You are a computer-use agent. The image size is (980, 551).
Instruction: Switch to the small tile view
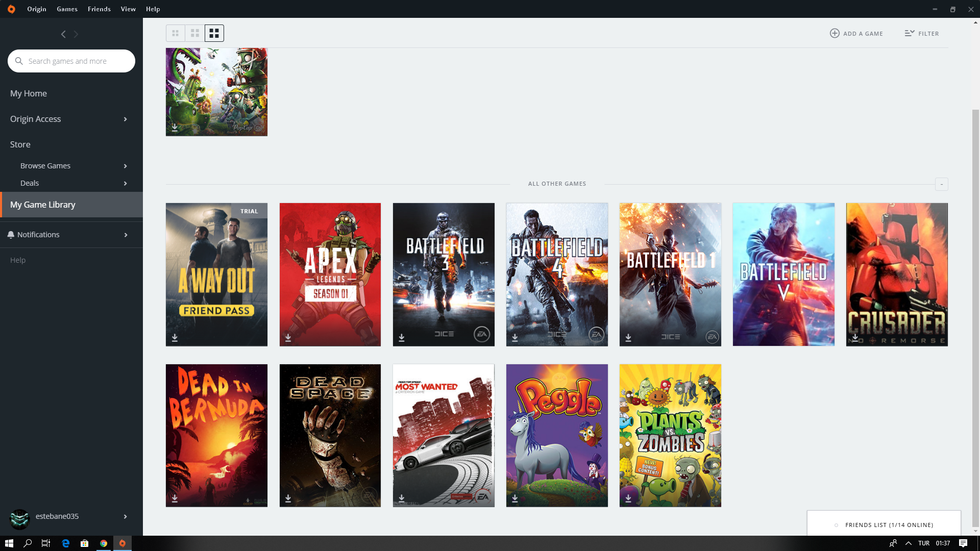click(176, 33)
